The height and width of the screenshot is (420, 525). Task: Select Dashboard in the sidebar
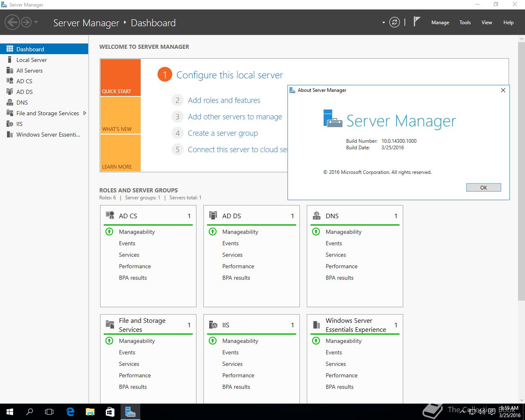[44, 49]
